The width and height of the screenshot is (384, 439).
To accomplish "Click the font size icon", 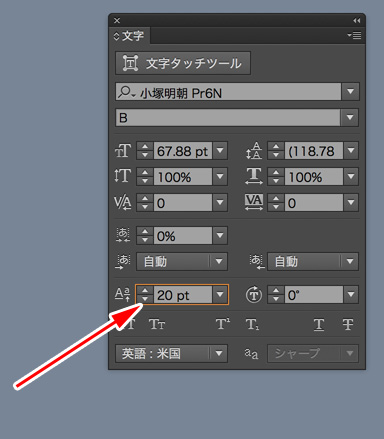I will (x=123, y=151).
